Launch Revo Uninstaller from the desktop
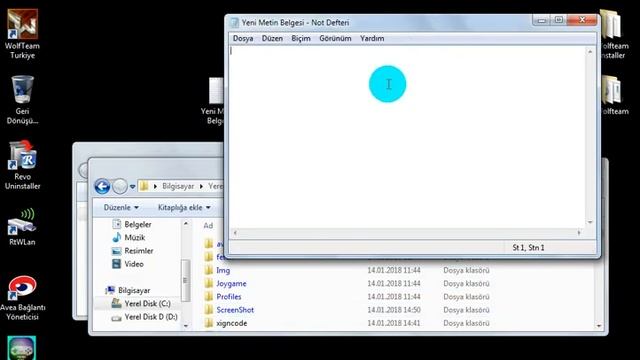The image size is (640, 360). coord(22,165)
